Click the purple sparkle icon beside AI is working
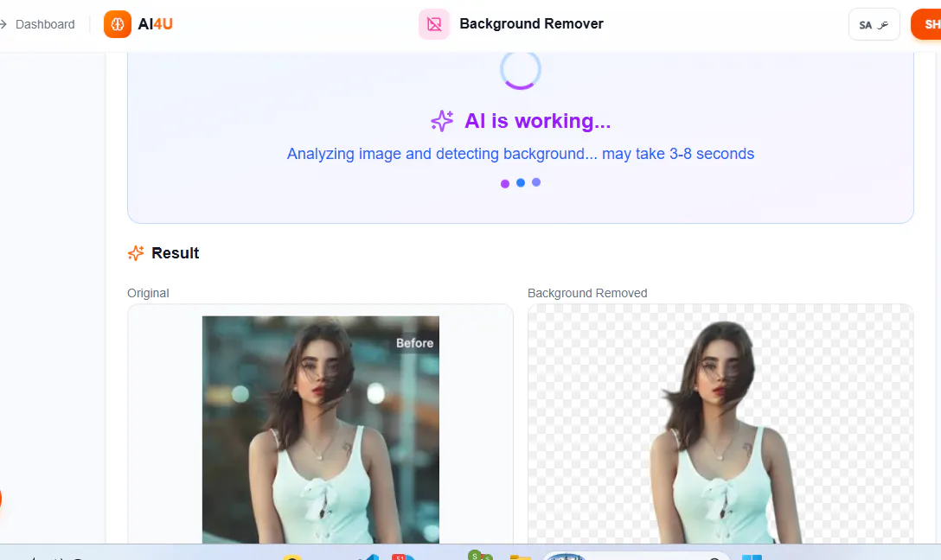This screenshot has height=560, width=941. pyautogui.click(x=442, y=120)
